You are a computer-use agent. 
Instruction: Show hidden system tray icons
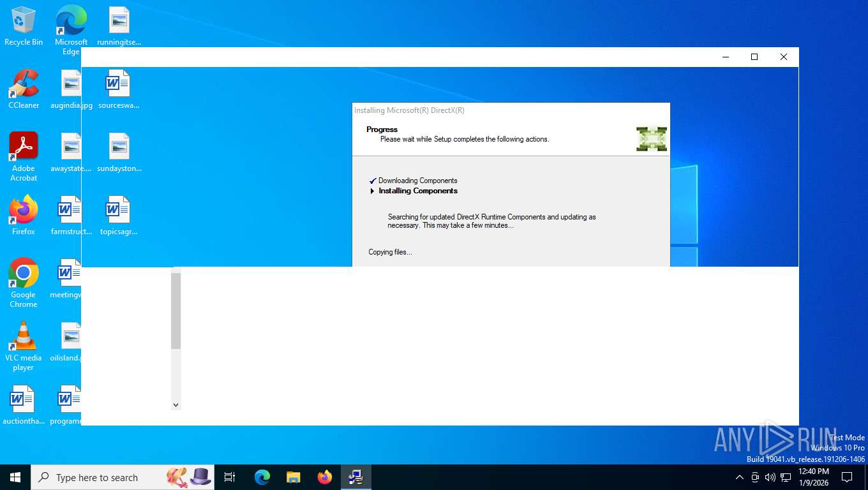tap(740, 477)
